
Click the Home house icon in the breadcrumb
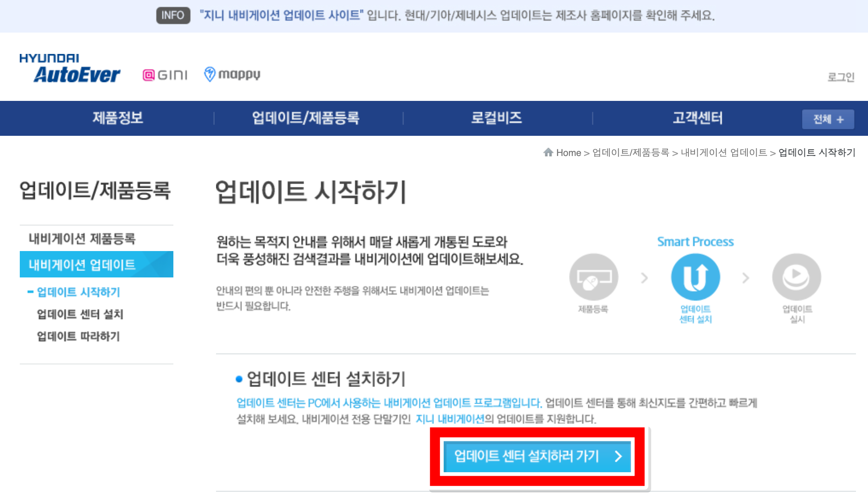point(548,152)
